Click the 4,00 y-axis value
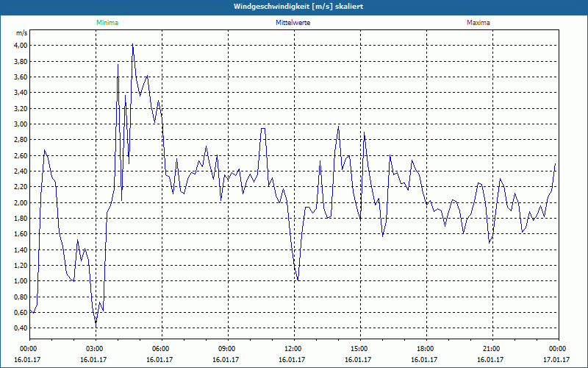Image resolution: width=588 pixels, height=368 pixels. point(22,46)
